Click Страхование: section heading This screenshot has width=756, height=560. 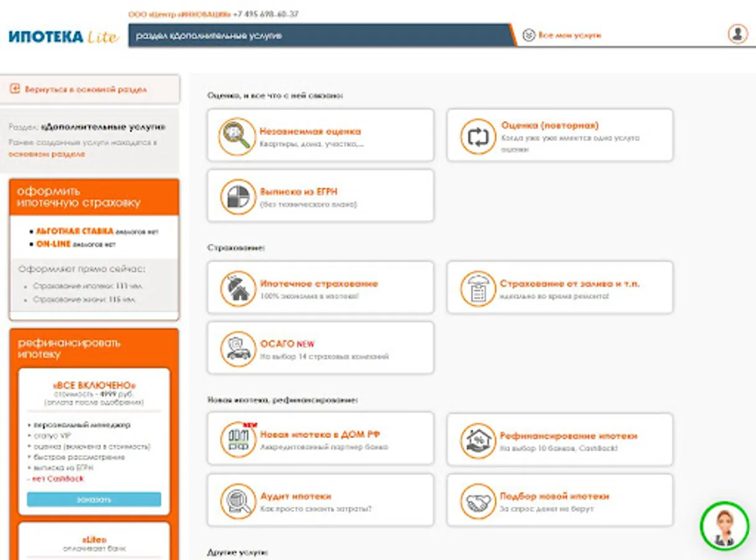coord(236,248)
